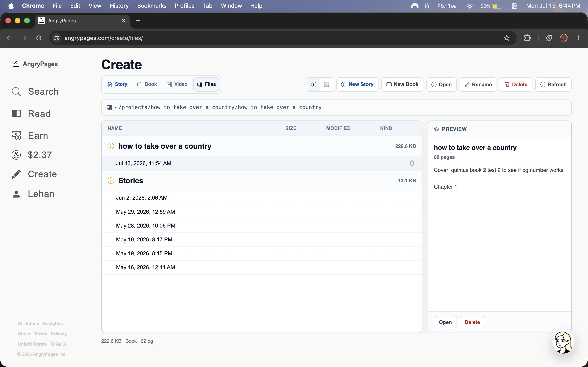Image resolution: width=588 pixels, height=367 pixels.
Task: Click the projects path field
Action: pyautogui.click(x=336, y=107)
